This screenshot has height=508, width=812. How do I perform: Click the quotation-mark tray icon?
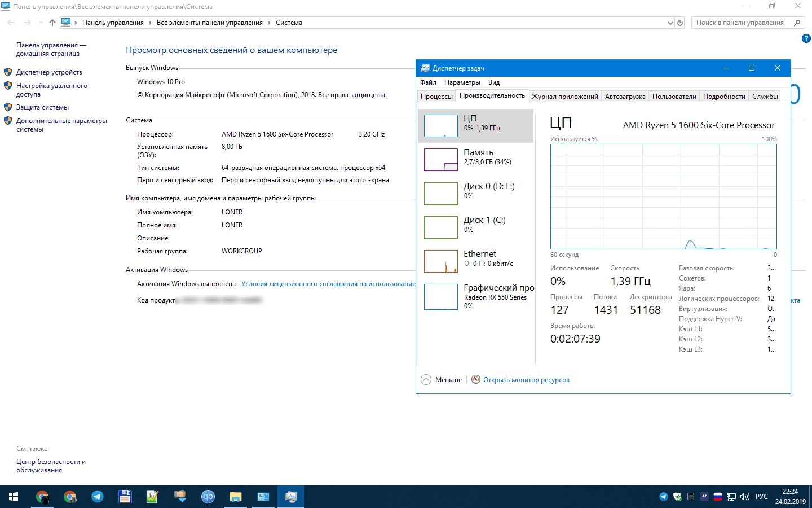point(704,497)
